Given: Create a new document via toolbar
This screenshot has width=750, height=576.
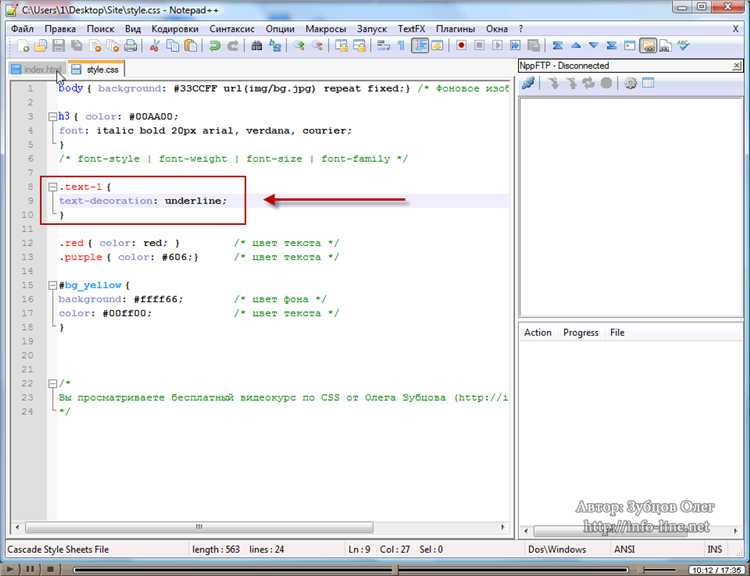Looking at the screenshot, I should (x=23, y=46).
